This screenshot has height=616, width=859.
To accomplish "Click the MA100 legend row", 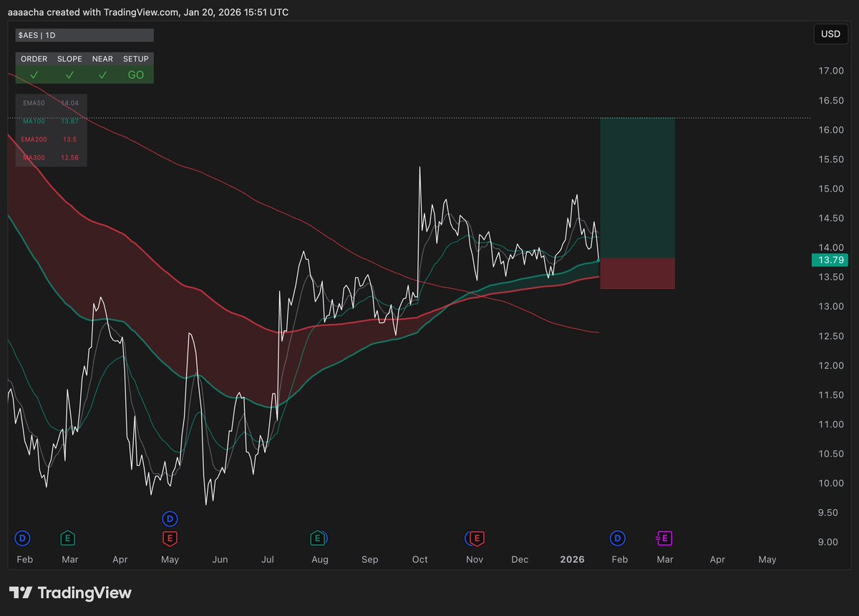I will 52,121.
